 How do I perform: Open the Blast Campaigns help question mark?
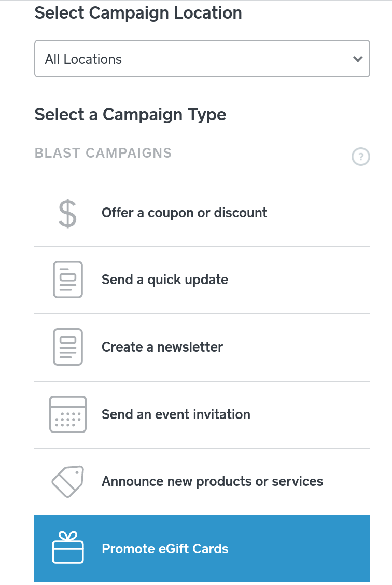tap(360, 157)
